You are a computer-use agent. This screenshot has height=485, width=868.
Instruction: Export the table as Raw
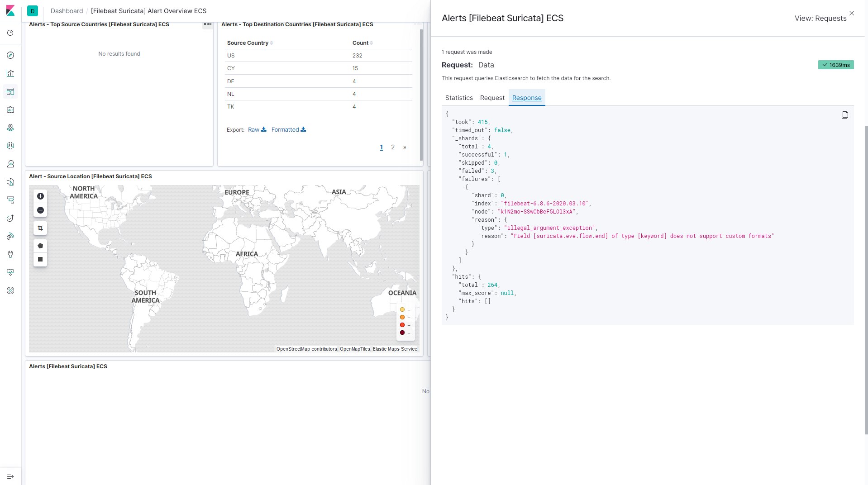257,130
